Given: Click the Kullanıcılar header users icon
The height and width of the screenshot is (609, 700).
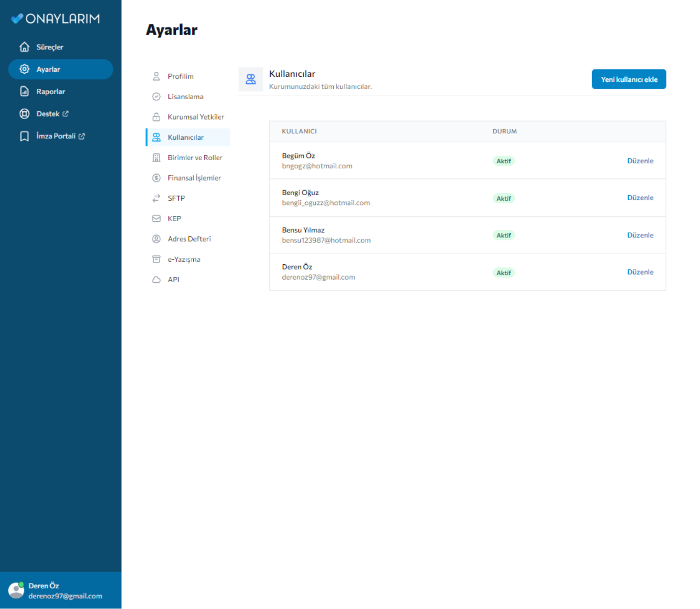Looking at the screenshot, I should (251, 79).
